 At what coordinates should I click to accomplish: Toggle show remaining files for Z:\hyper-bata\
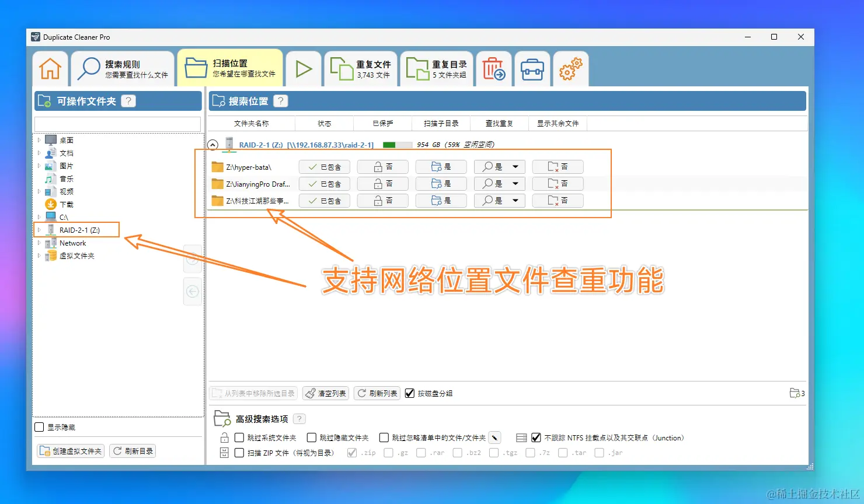558,167
